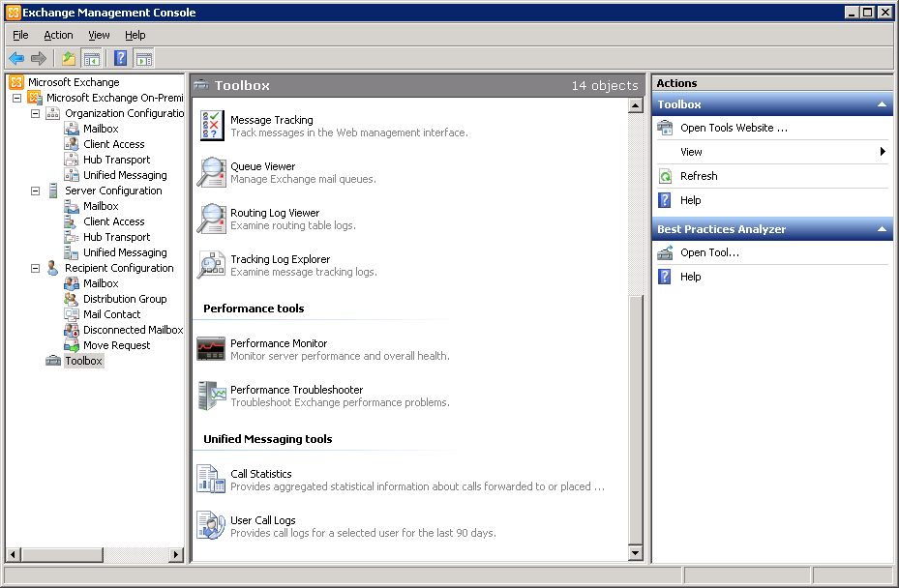Open the User Call Logs icon
This screenshot has width=899, height=588.
click(211, 525)
